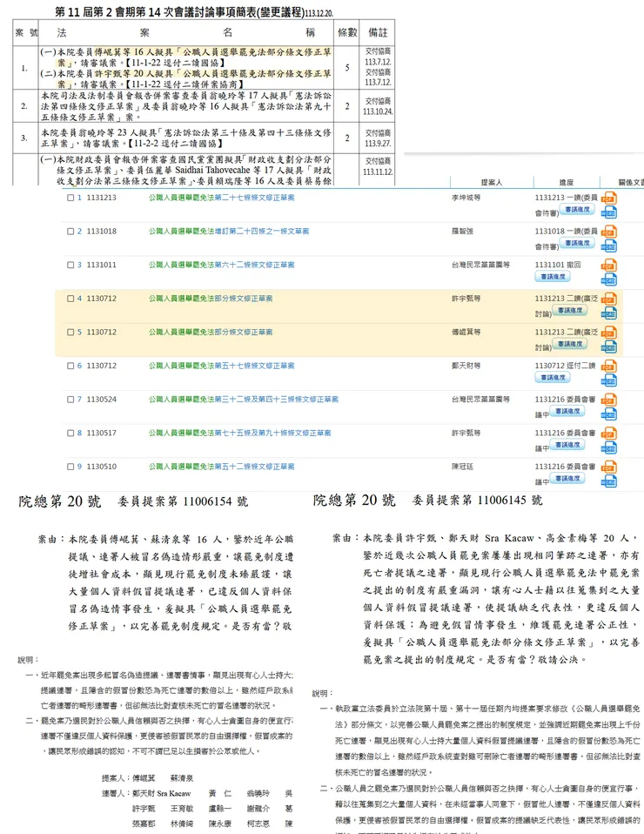Image resolution: width=644 pixels, height=834 pixels.
Task: Open 審議進度 for row 7 (1130524)
Action: (567, 411)
